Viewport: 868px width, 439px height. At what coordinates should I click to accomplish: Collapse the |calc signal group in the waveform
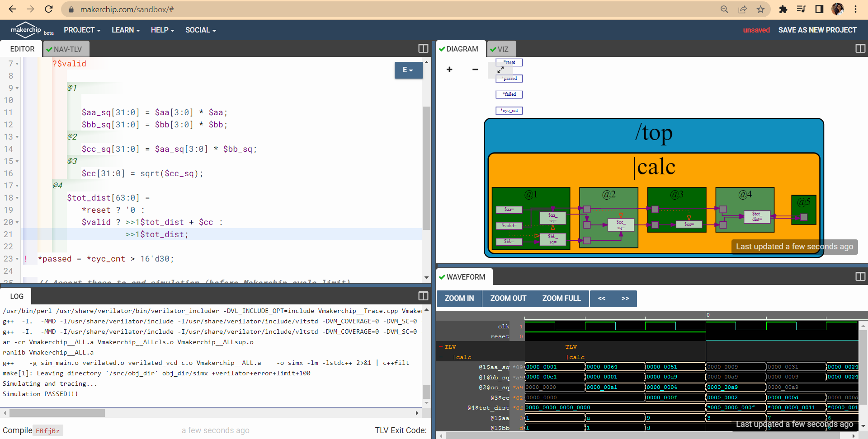click(442, 357)
